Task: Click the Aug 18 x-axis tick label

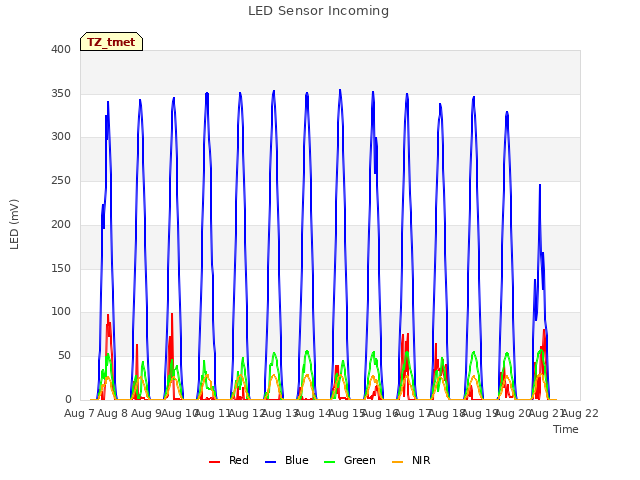Action: pyautogui.click(x=447, y=413)
